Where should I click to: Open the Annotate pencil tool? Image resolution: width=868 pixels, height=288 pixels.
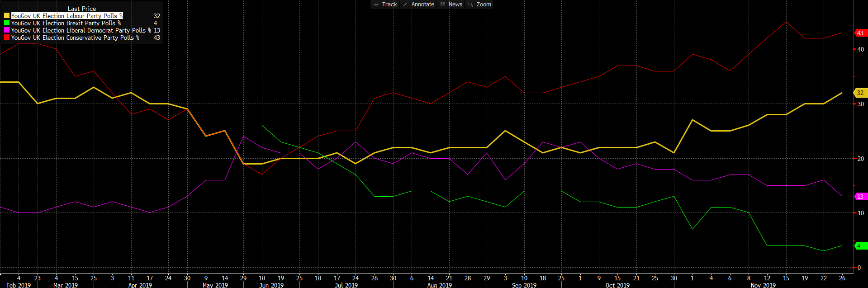tap(418, 5)
